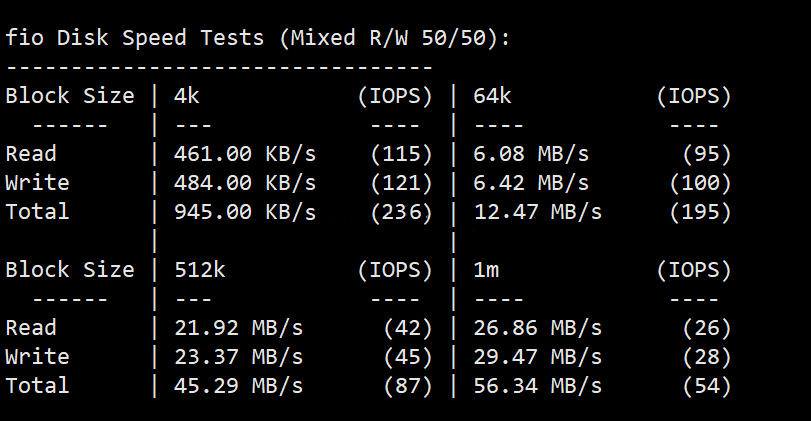Click the 6.42 MB/s write speed
The image size is (811, 421).
point(531,183)
